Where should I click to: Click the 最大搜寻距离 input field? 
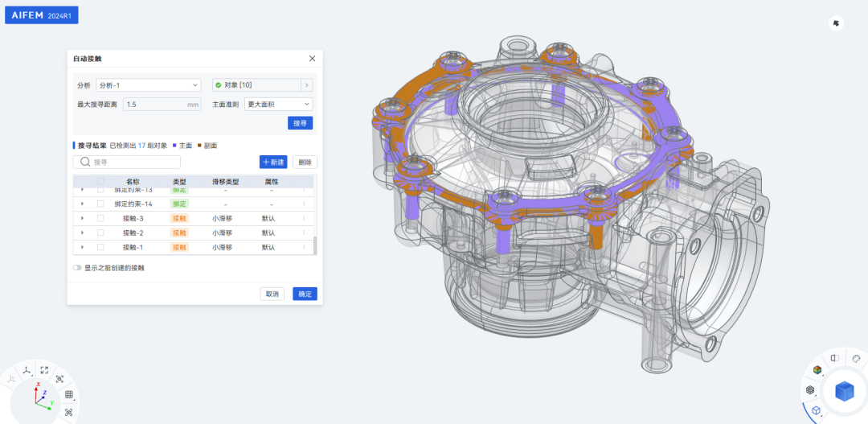[162, 105]
